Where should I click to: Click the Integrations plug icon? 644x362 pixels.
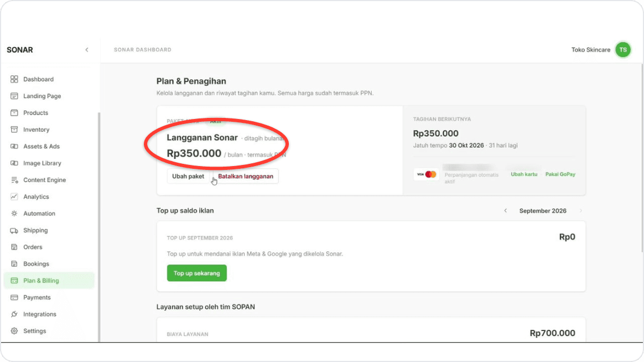tap(14, 314)
